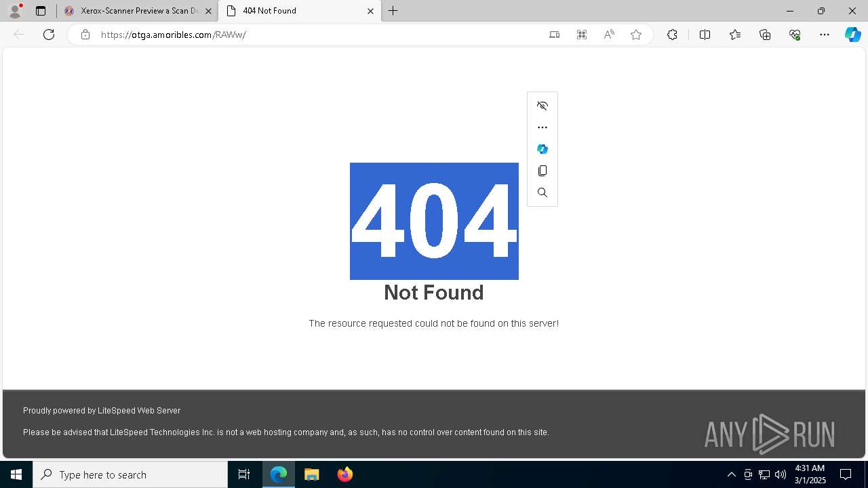The height and width of the screenshot is (488, 868).
Task: Hide the selection mini menu
Action: click(542, 106)
